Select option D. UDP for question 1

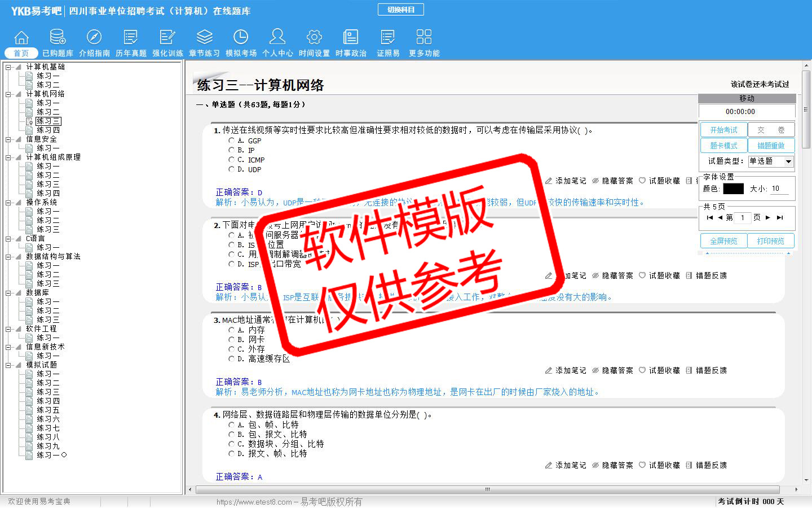pyautogui.click(x=231, y=169)
